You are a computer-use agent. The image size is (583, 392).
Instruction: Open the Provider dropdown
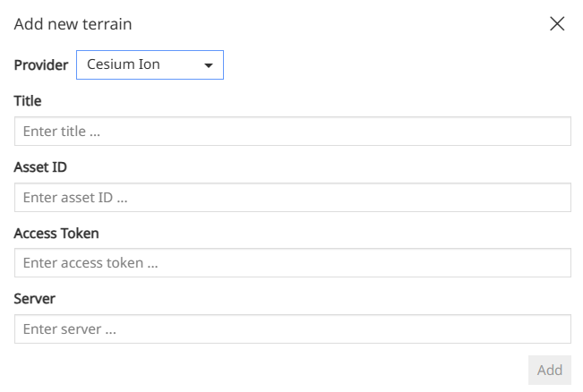point(150,65)
